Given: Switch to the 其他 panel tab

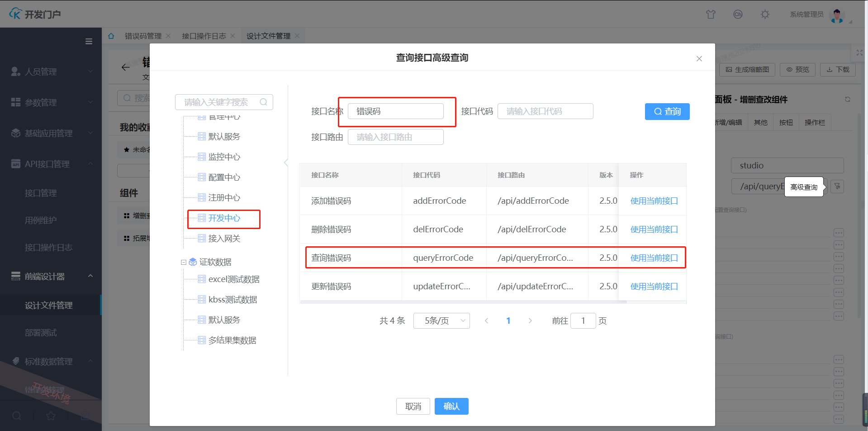Looking at the screenshot, I should pos(761,123).
